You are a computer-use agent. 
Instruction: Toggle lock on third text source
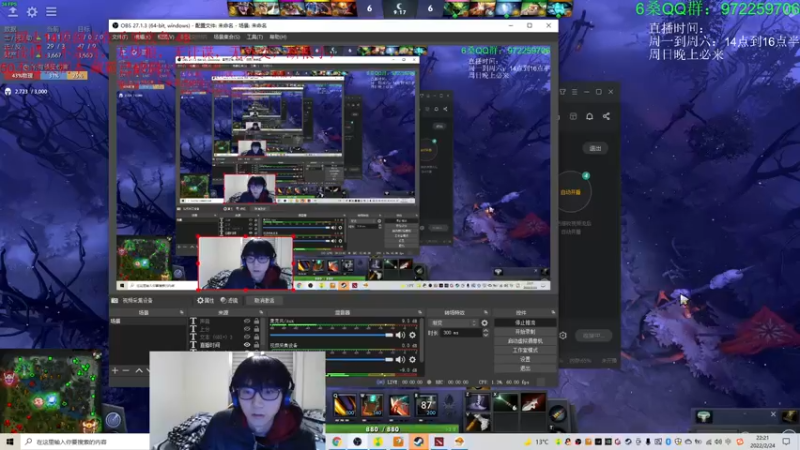click(256, 337)
